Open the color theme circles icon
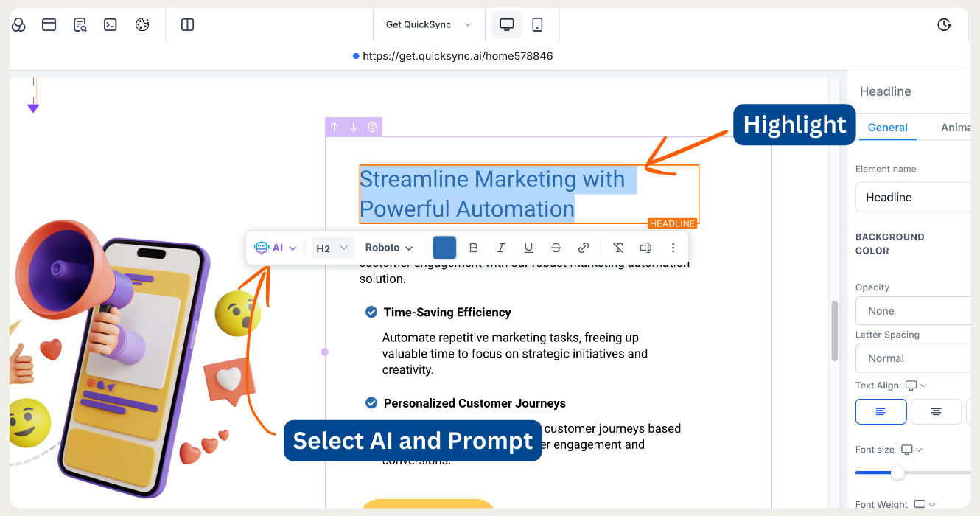Image resolution: width=980 pixels, height=516 pixels. (18, 25)
